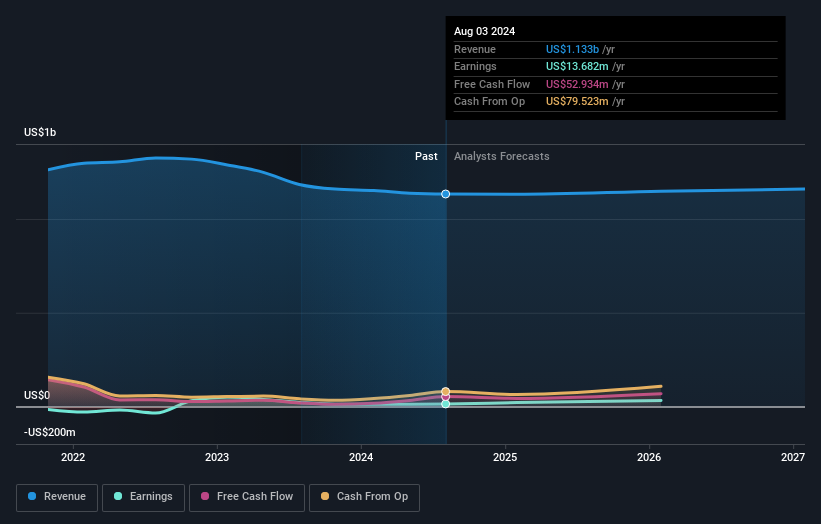This screenshot has width=821, height=524.
Task: Click the US$1.133b revenue value in tooltip
Action: click(x=572, y=49)
